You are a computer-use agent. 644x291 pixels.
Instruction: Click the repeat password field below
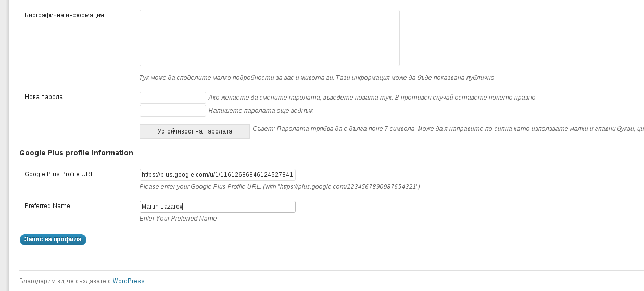pyautogui.click(x=173, y=111)
